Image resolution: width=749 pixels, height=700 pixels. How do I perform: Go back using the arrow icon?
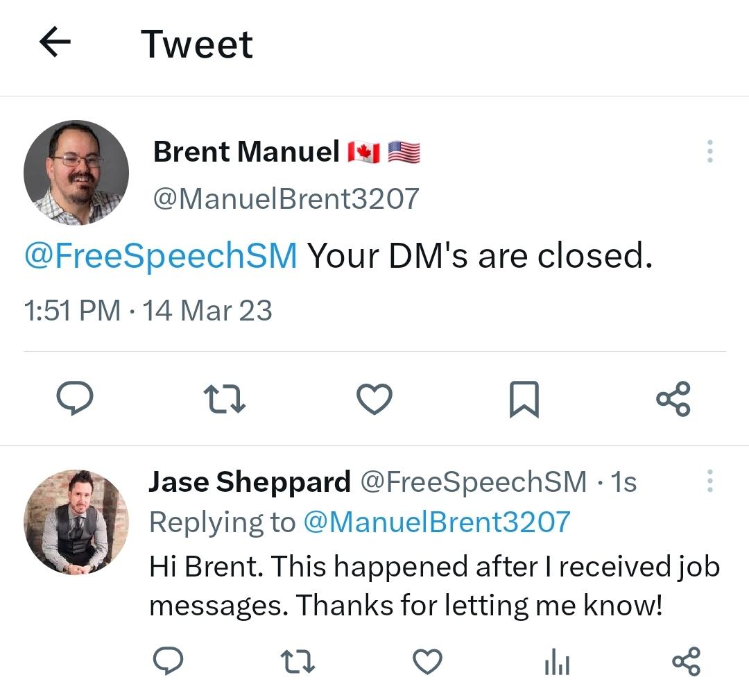[x=55, y=43]
